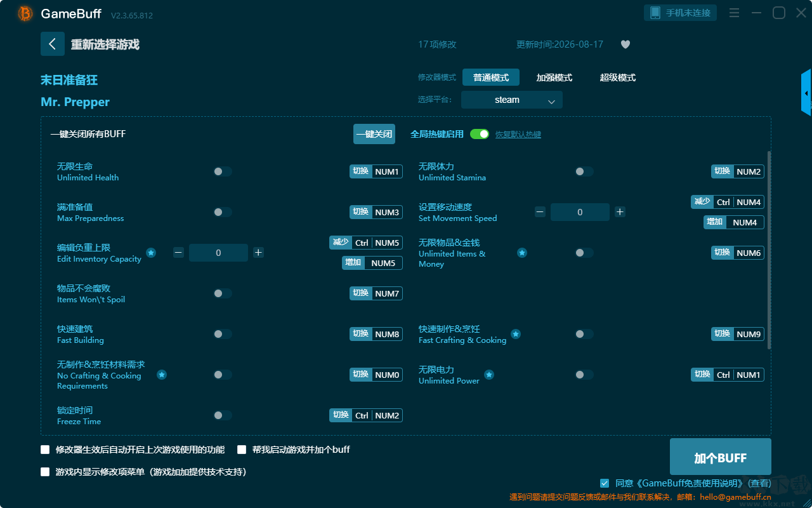Viewport: 812px width, 508px height.
Task: Increase the Set Movement Speed value
Action: (x=620, y=212)
